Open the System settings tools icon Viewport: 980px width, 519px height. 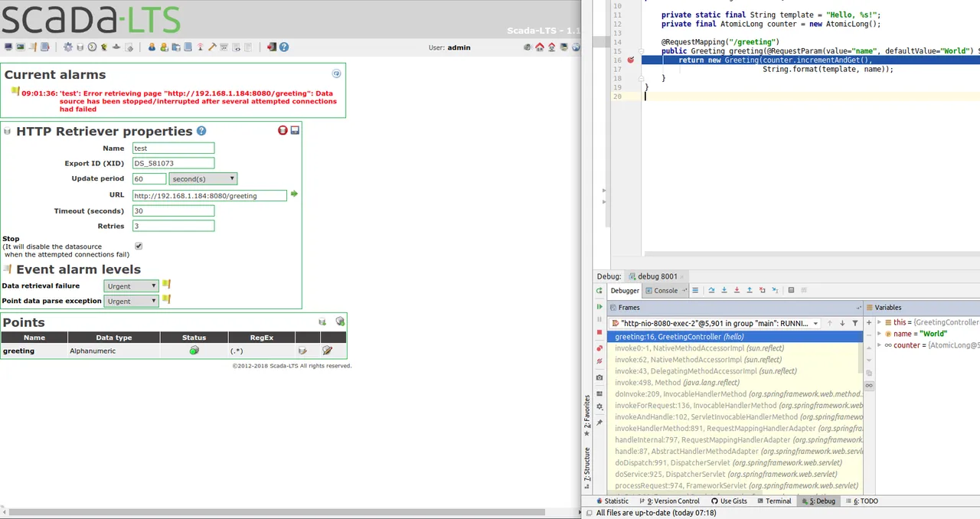[212, 47]
